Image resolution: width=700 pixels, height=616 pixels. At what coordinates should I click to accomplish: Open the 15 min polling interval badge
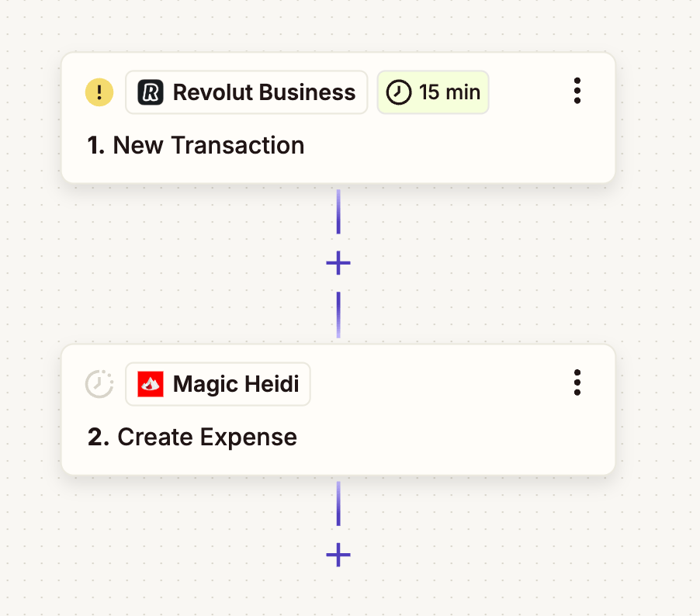433,92
